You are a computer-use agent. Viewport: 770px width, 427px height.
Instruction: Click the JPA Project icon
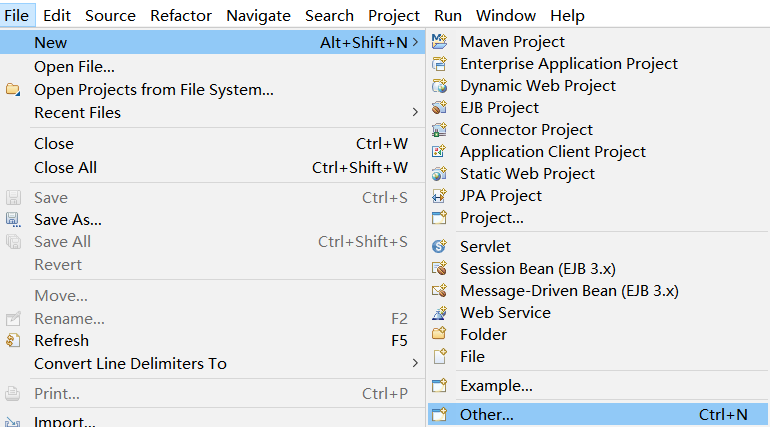(440, 196)
